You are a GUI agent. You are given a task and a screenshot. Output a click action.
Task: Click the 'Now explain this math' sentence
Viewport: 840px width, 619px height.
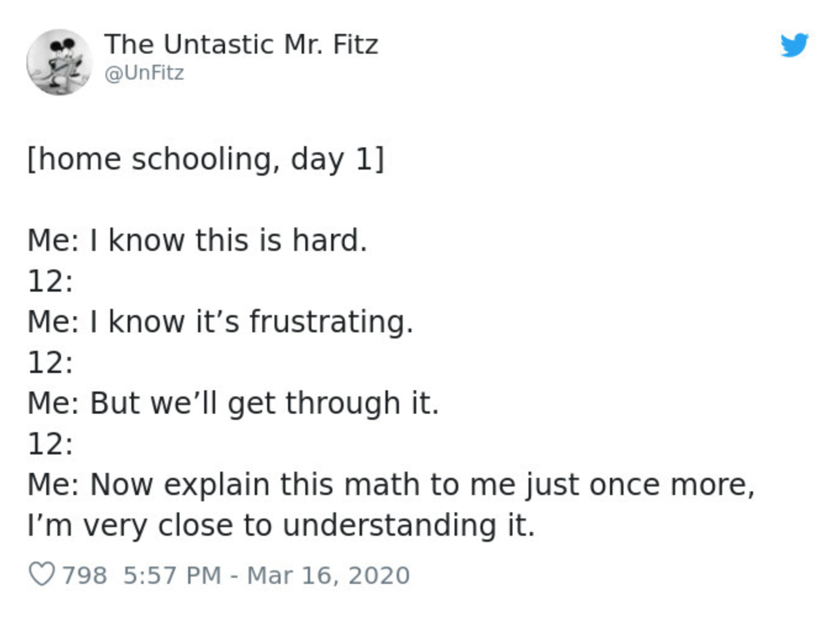click(422, 485)
